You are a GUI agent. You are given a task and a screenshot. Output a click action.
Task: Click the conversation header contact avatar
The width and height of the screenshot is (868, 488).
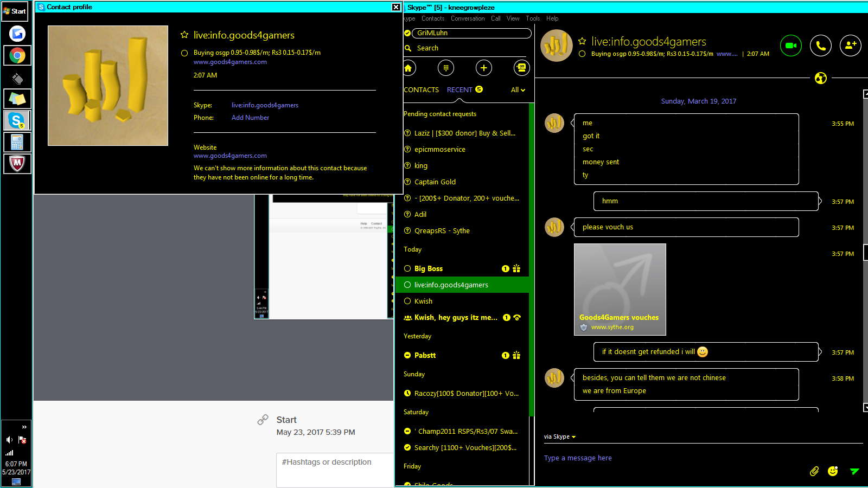pyautogui.click(x=557, y=46)
